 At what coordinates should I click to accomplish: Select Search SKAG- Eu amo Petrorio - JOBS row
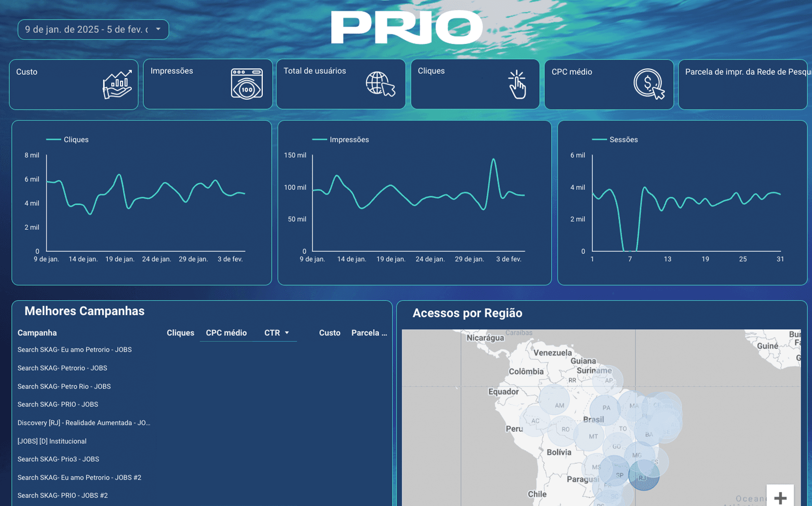[74, 349]
